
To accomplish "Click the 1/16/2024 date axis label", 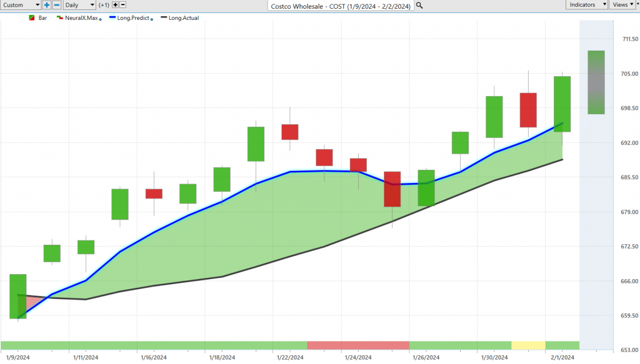I will tap(154, 358).
